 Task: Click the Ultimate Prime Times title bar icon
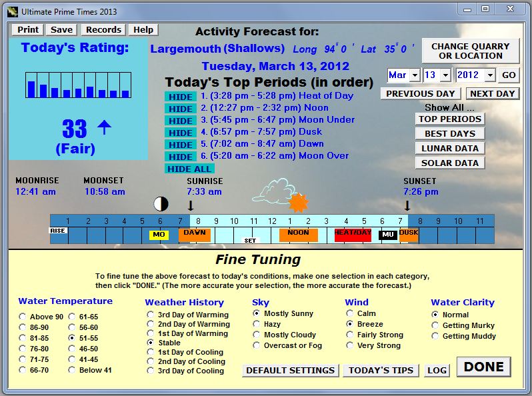coord(13,12)
